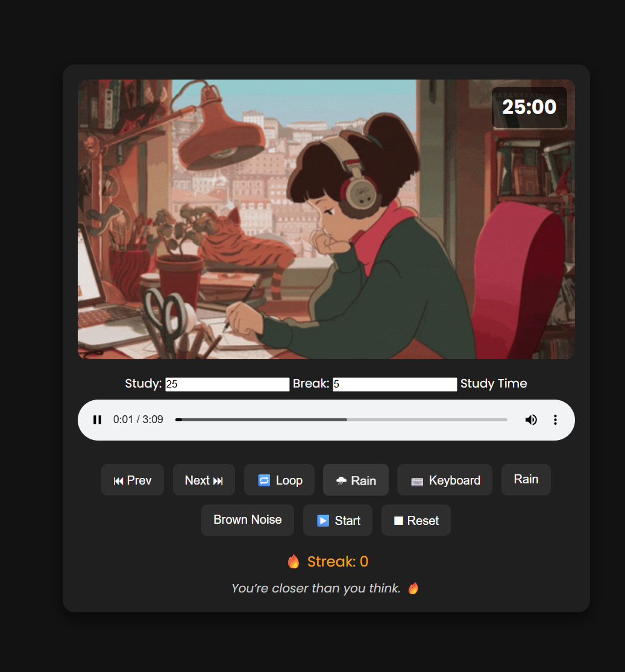Pause the audio player

point(97,419)
